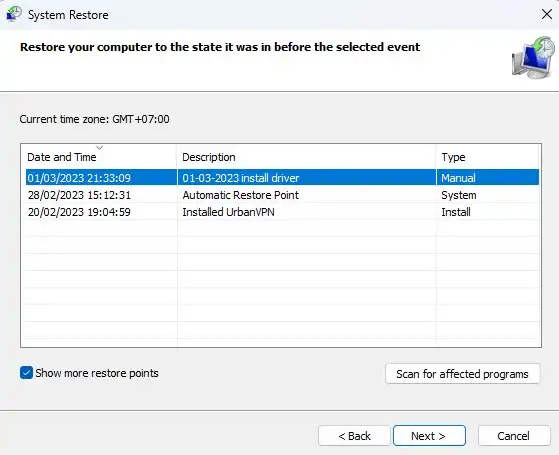The height and width of the screenshot is (455, 559).
Task: Click the 28/02/2023 15:12:31 date cell
Action: coord(79,195)
